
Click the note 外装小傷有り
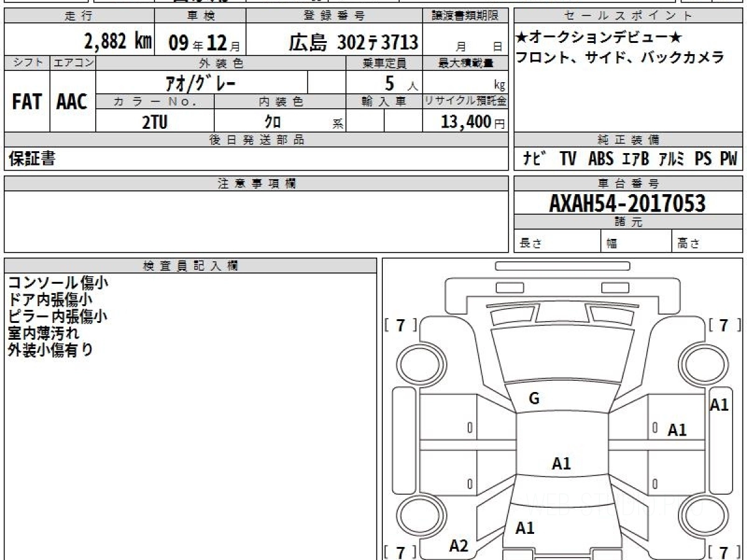pyautogui.click(x=50, y=350)
